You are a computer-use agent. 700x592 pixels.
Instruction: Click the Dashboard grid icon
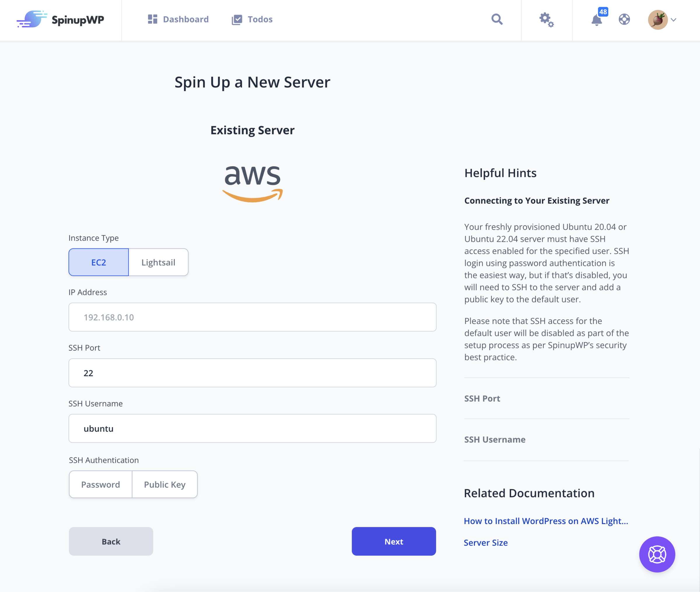(152, 19)
